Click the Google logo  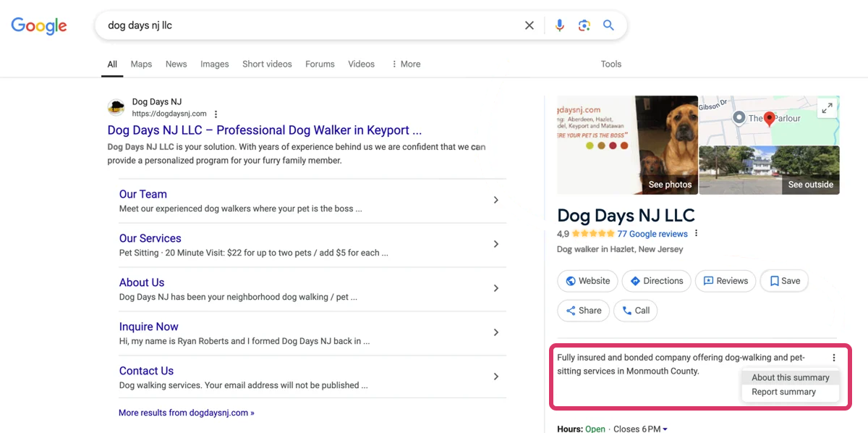click(39, 25)
